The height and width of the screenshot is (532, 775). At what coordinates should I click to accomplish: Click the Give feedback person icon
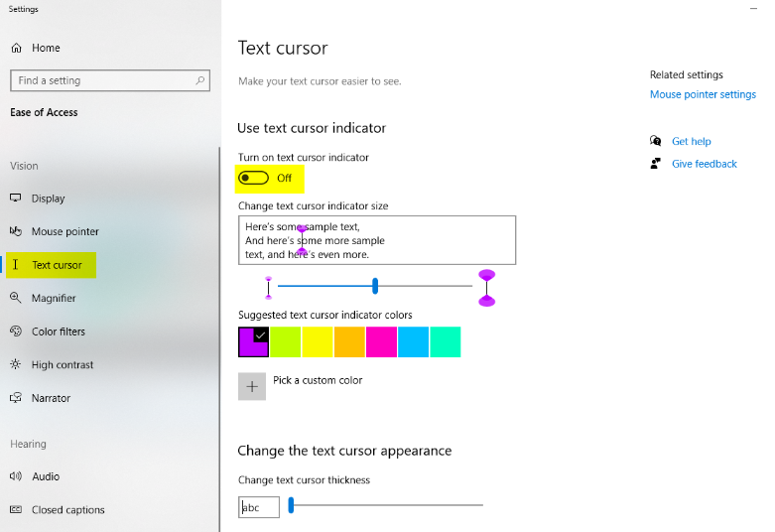[x=655, y=164]
